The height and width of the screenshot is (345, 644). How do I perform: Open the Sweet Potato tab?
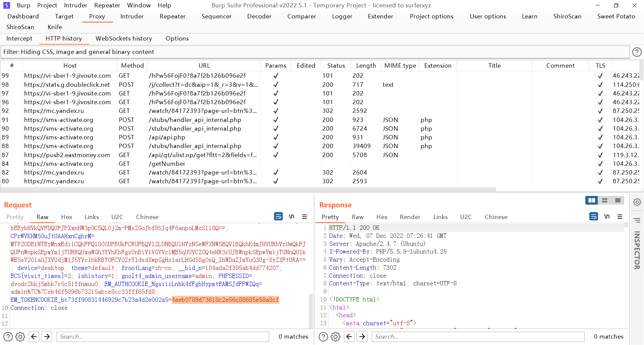(x=616, y=16)
